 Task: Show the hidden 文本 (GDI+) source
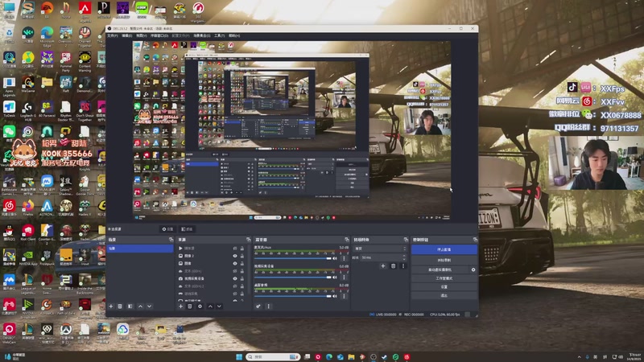click(235, 271)
